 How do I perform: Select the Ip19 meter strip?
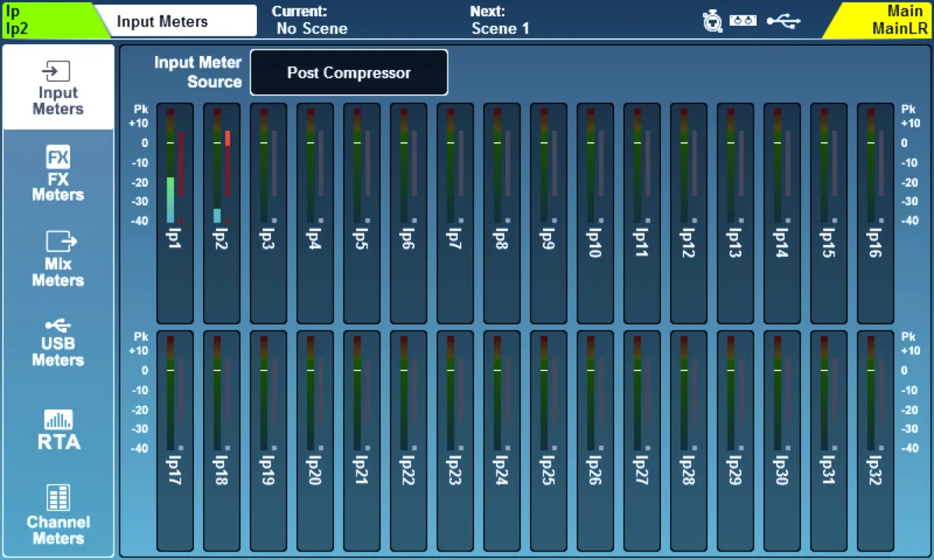click(x=269, y=441)
